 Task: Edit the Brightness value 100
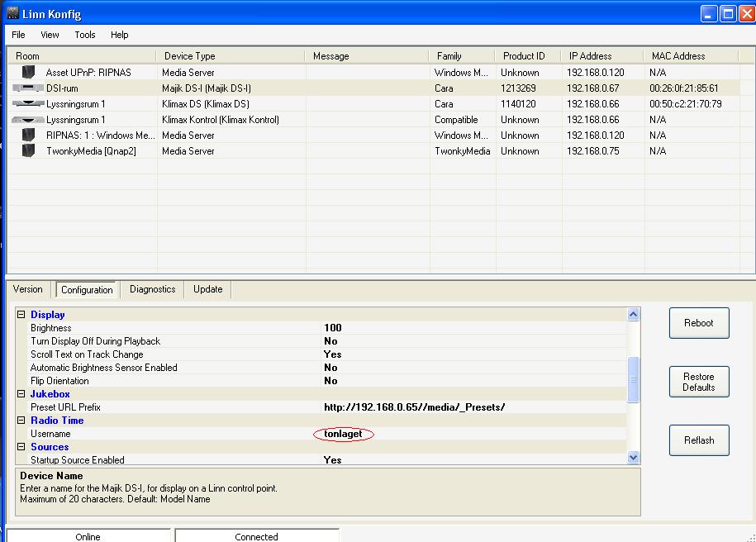[x=333, y=328]
